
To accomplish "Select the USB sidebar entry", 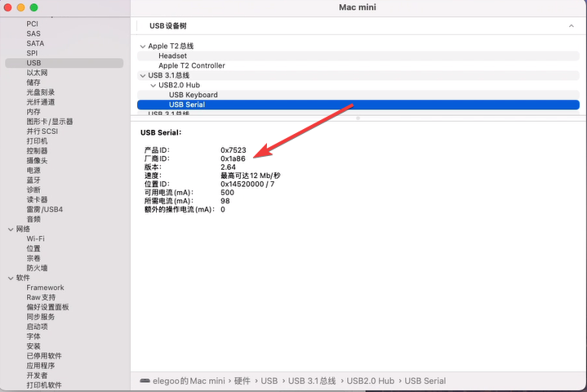I will 64,63.
